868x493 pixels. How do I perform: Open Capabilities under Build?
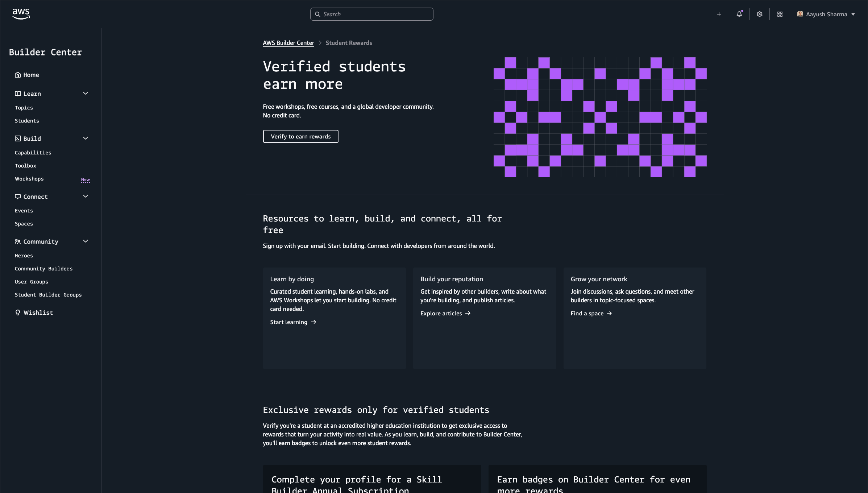coord(33,153)
